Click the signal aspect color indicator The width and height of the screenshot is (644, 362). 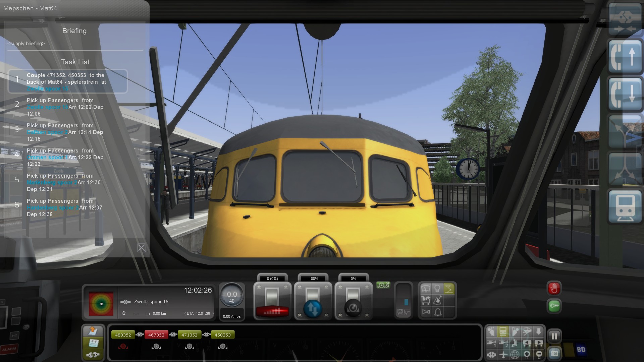(101, 303)
